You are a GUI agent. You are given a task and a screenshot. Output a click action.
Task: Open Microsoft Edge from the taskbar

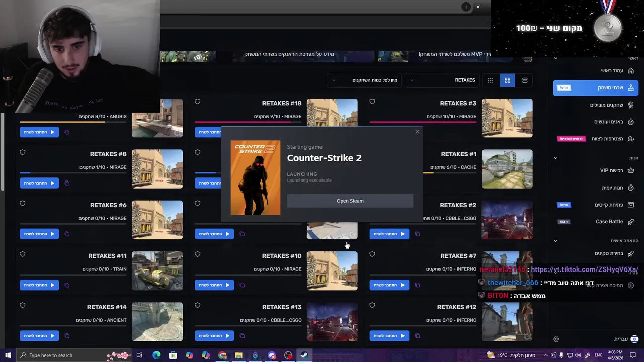point(156,355)
